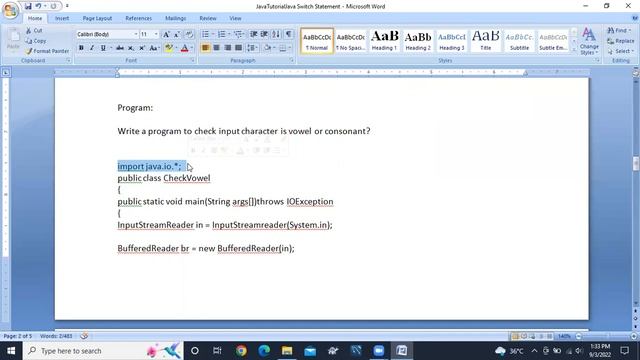
Task: Open File Explorer from taskbar
Action: 287,351
